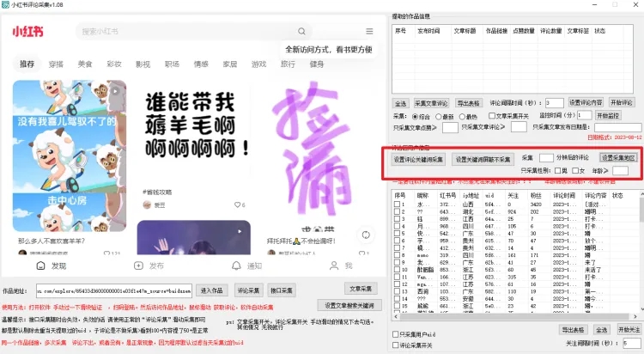
Task: Click the 关注间隔时间 seconds input
Action: coord(632,343)
